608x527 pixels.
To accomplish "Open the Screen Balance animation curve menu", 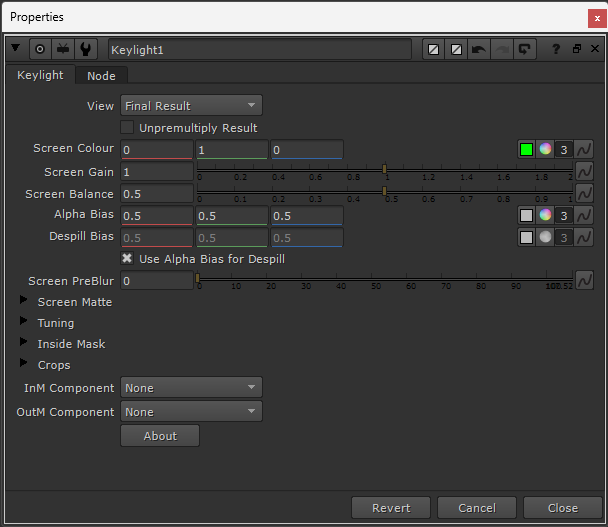I will coord(584,194).
